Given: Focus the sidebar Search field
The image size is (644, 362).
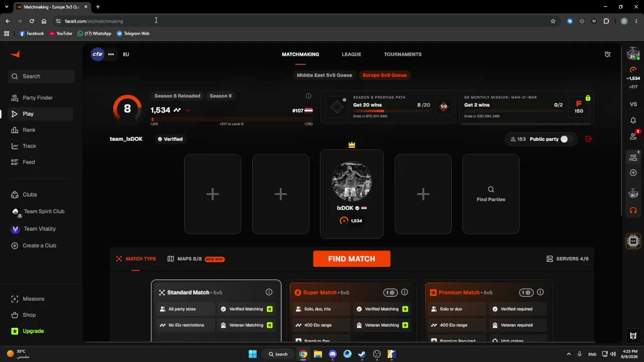Looking at the screenshot, I should [41, 76].
